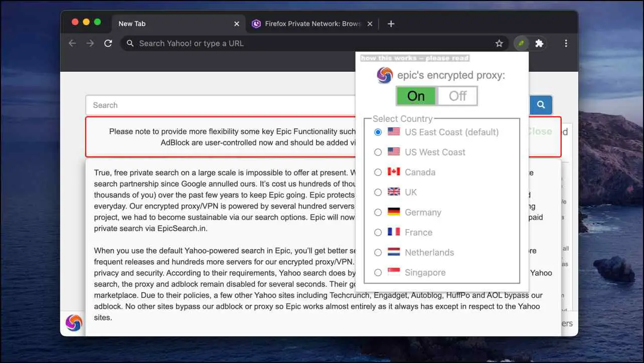Click the Epic logo in the proxy popup
This screenshot has height=363, width=644.
click(385, 75)
